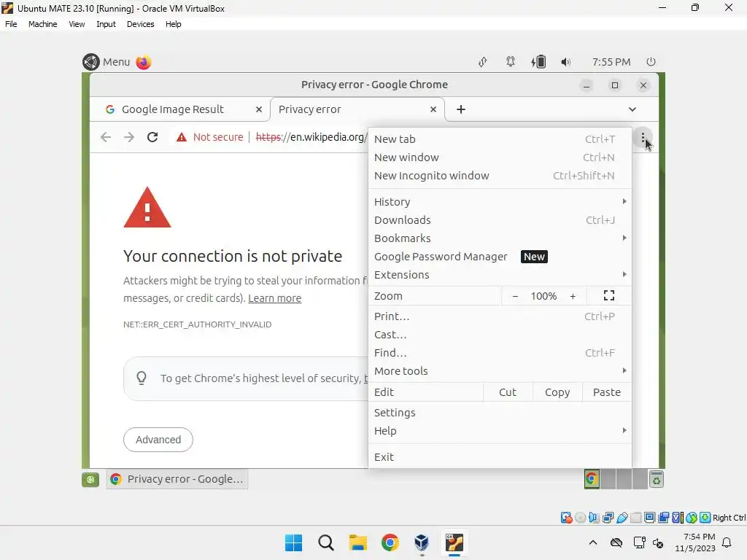
Task: Select New Incognito window
Action: coord(500,176)
